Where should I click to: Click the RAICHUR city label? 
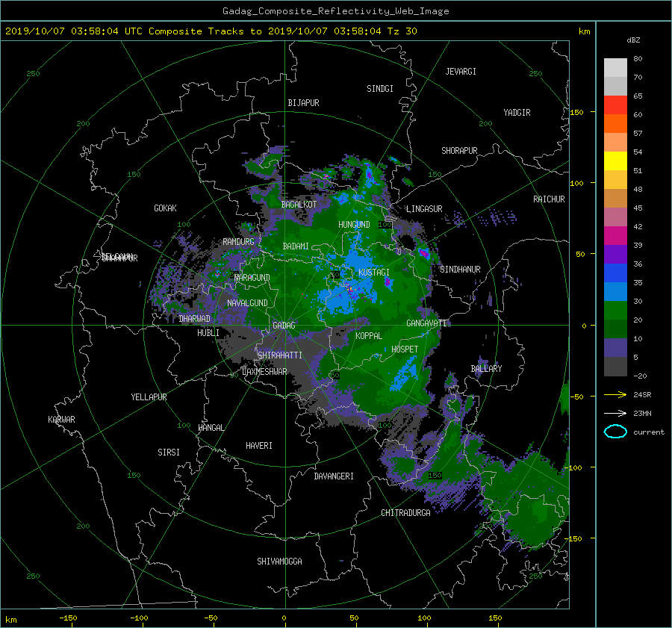pyautogui.click(x=549, y=199)
